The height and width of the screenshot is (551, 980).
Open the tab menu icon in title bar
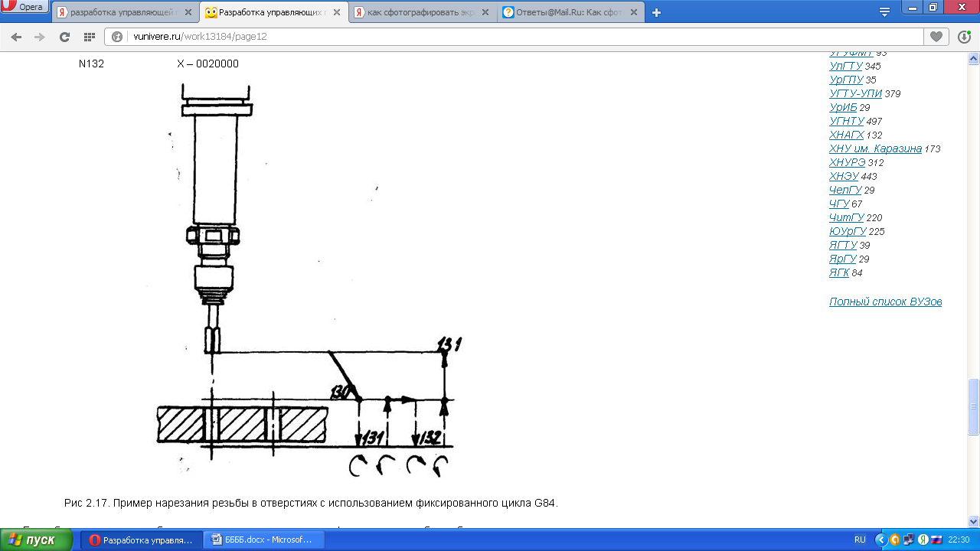(884, 11)
